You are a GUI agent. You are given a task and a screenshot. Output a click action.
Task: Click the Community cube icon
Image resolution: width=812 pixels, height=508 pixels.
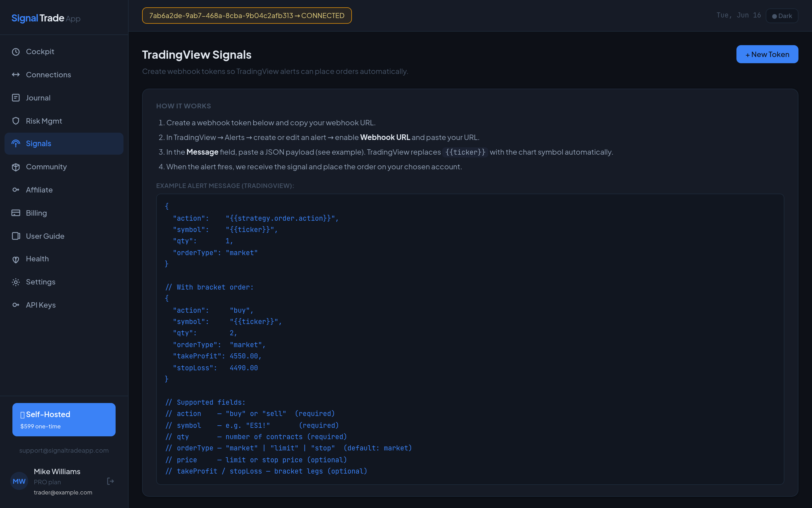pos(16,167)
